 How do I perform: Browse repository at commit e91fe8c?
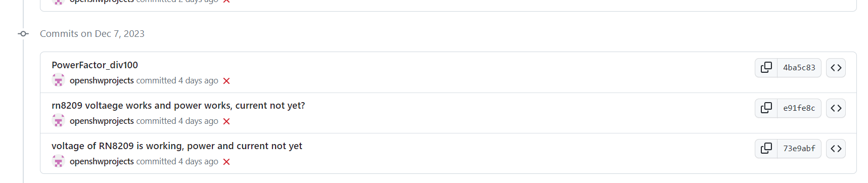tap(836, 108)
